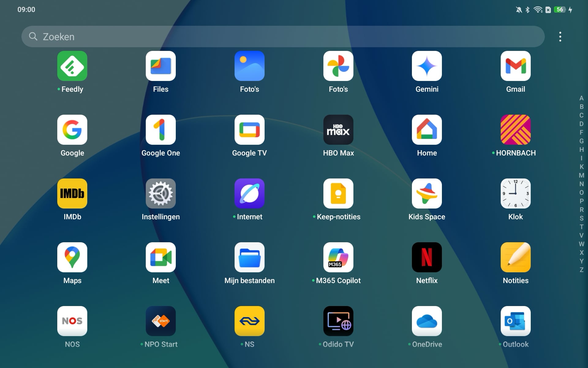Launch Google One
Screen dimensions: 588x368
click(x=161, y=130)
